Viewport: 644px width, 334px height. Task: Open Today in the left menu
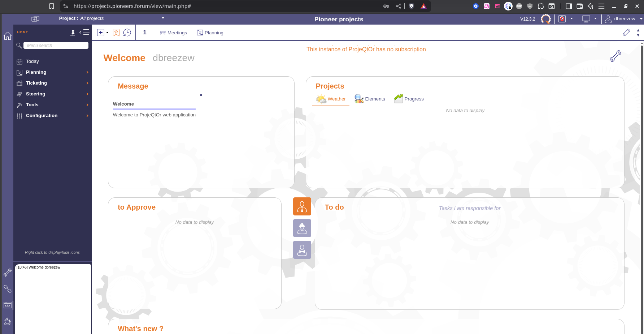[32, 61]
